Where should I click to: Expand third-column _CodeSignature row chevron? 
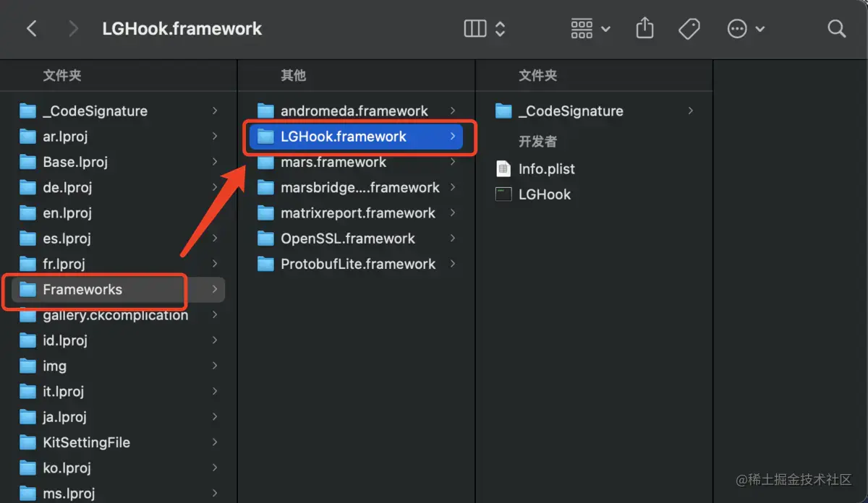click(691, 111)
